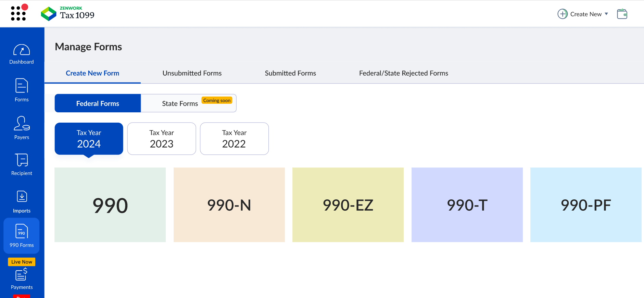Select 990 Forms in the sidebar
The image size is (644, 298).
(22, 236)
